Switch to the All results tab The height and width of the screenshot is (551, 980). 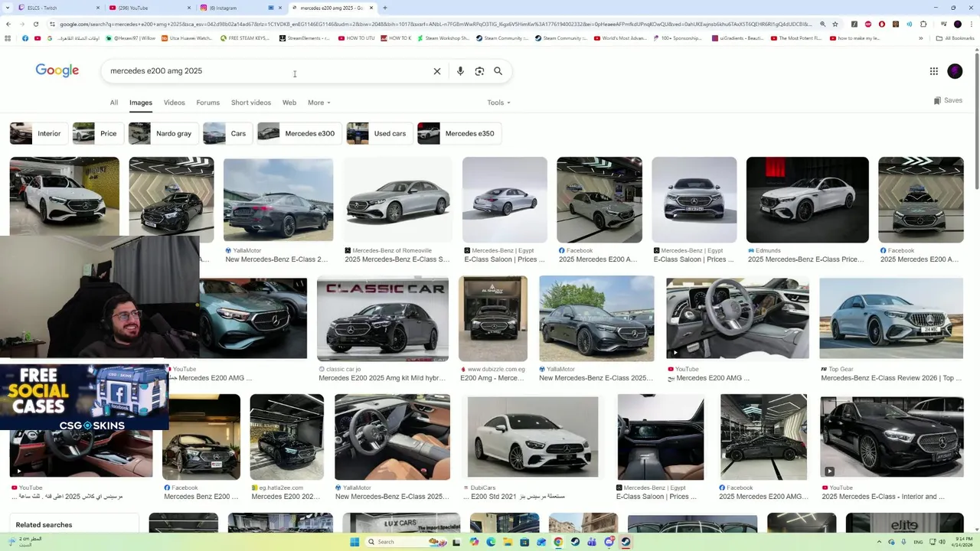coord(113,103)
